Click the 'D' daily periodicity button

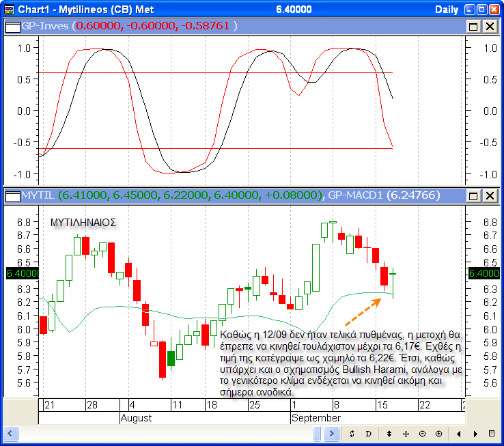[369, 434]
